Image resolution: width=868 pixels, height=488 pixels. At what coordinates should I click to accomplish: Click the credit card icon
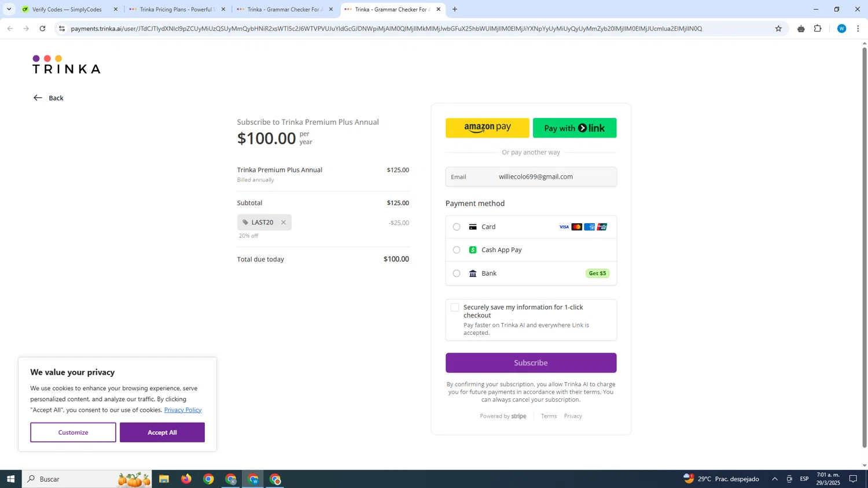(473, 227)
